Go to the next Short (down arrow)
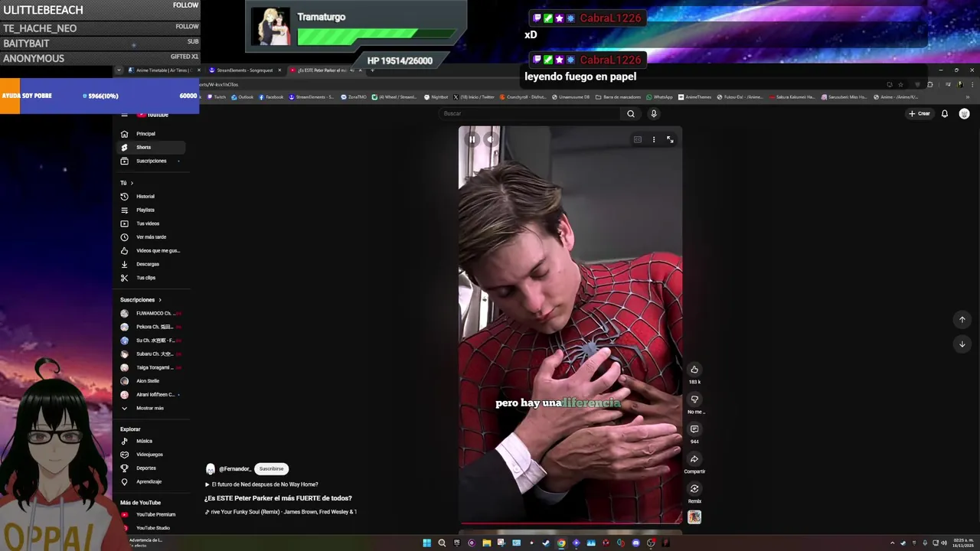The width and height of the screenshot is (980, 551). pyautogui.click(x=962, y=344)
